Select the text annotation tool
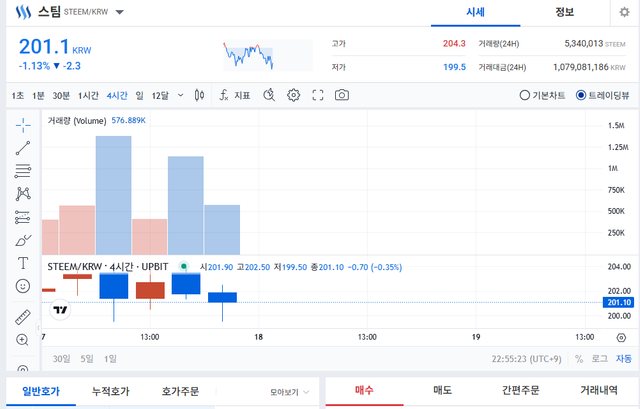The height and width of the screenshot is (409, 640). 23,263
